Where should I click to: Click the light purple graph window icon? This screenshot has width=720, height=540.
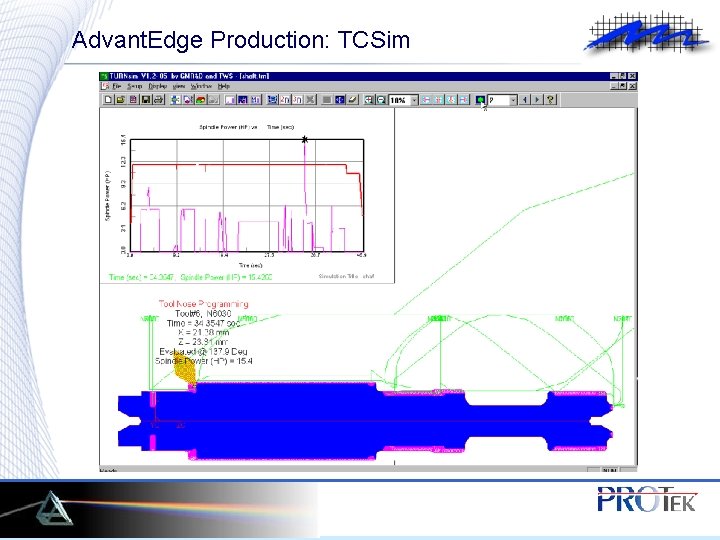coord(231,100)
